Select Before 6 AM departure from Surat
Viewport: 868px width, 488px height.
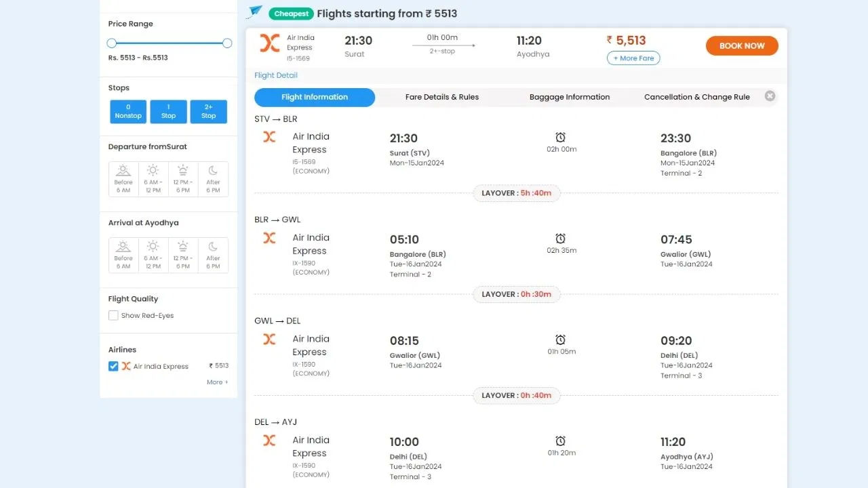(x=123, y=179)
